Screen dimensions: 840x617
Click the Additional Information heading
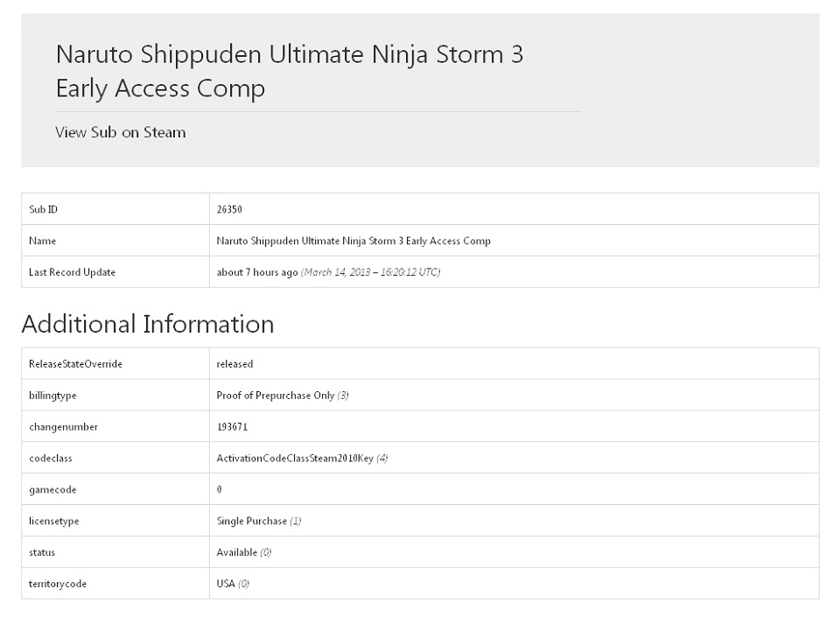[x=148, y=324]
